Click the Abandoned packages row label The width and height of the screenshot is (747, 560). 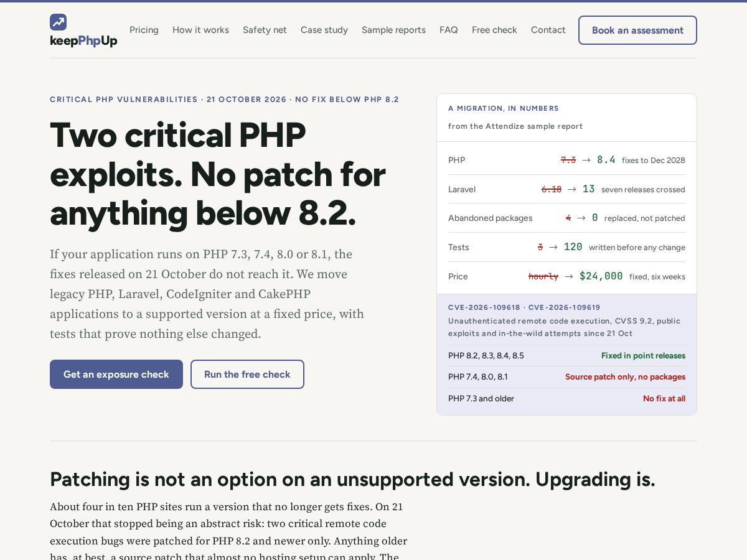pos(491,218)
